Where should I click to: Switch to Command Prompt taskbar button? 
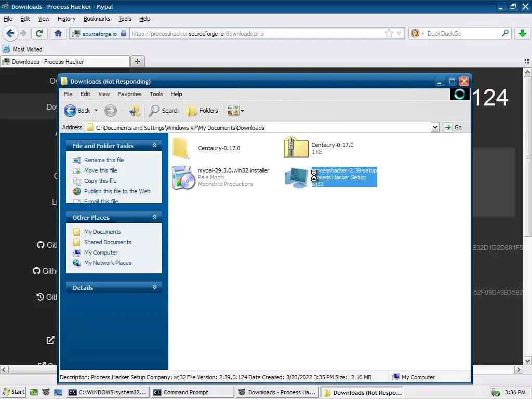192,392
